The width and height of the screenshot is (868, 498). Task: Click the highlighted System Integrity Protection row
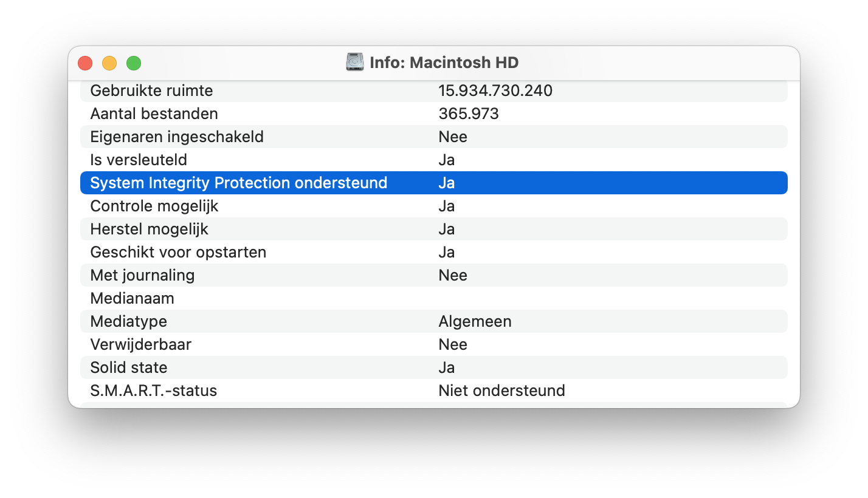(434, 183)
